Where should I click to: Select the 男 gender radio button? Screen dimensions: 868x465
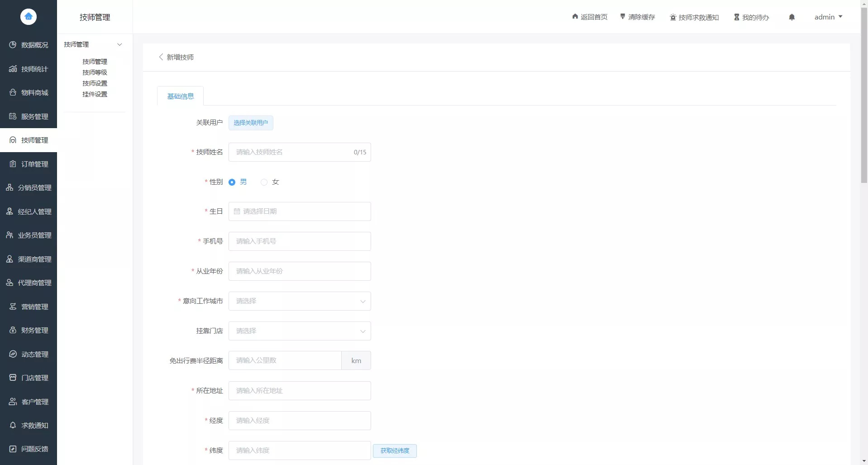click(x=232, y=182)
